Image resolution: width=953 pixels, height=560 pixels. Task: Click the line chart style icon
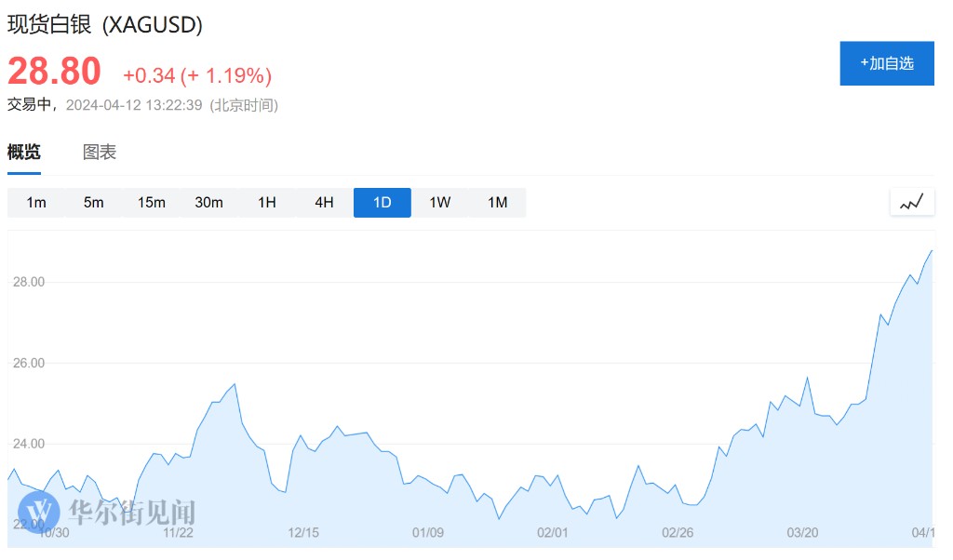click(x=912, y=202)
